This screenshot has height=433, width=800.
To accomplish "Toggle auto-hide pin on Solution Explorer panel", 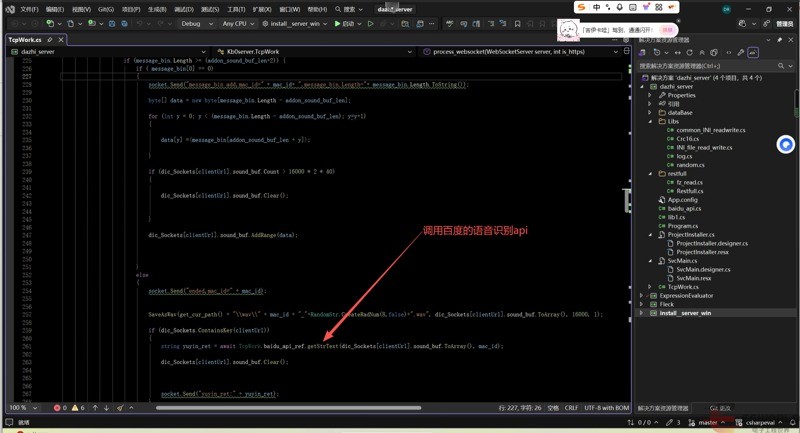I will [x=781, y=40].
